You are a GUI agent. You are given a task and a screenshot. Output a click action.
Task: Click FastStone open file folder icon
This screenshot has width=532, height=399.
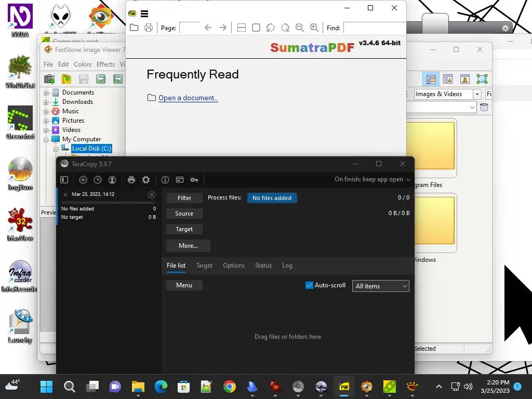click(66, 79)
